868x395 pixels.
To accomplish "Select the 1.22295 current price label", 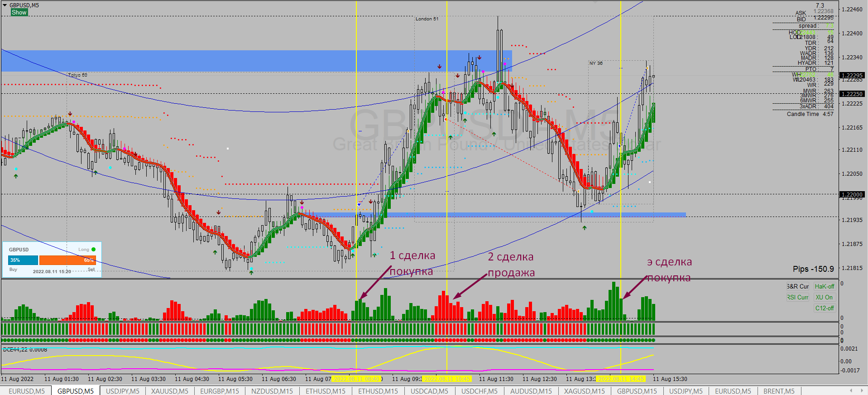I will pos(852,75).
